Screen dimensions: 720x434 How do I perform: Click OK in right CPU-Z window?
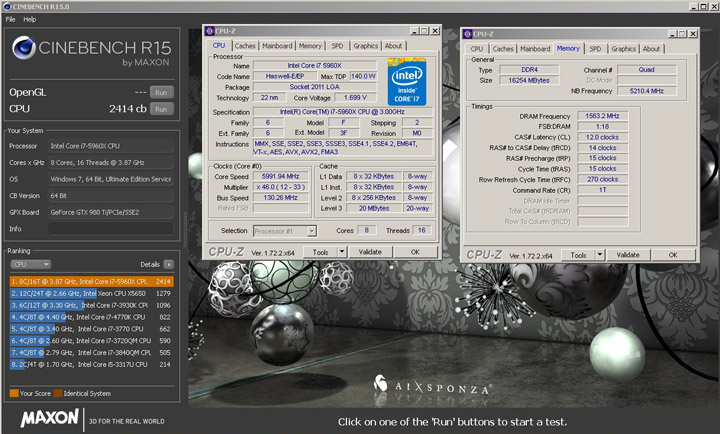pyautogui.click(x=673, y=255)
